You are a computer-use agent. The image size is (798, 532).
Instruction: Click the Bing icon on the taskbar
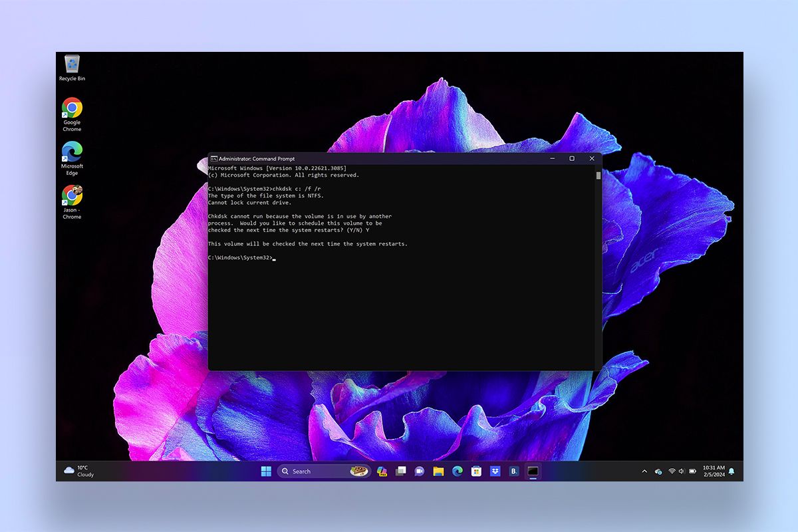[x=513, y=471]
